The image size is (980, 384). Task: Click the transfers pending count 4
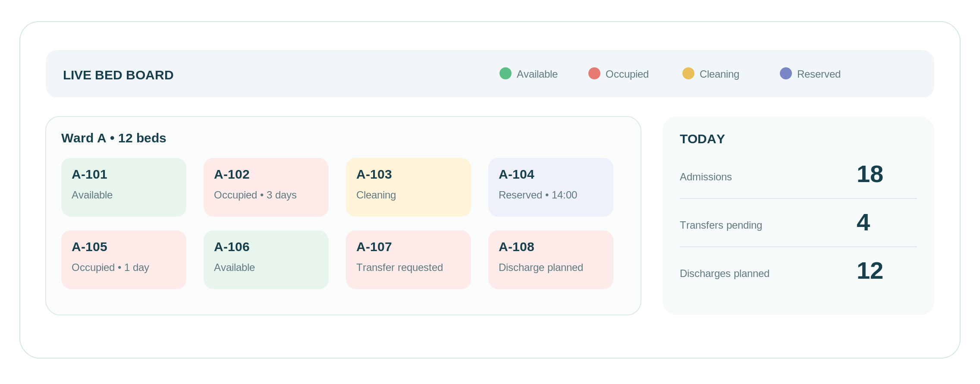tap(863, 223)
